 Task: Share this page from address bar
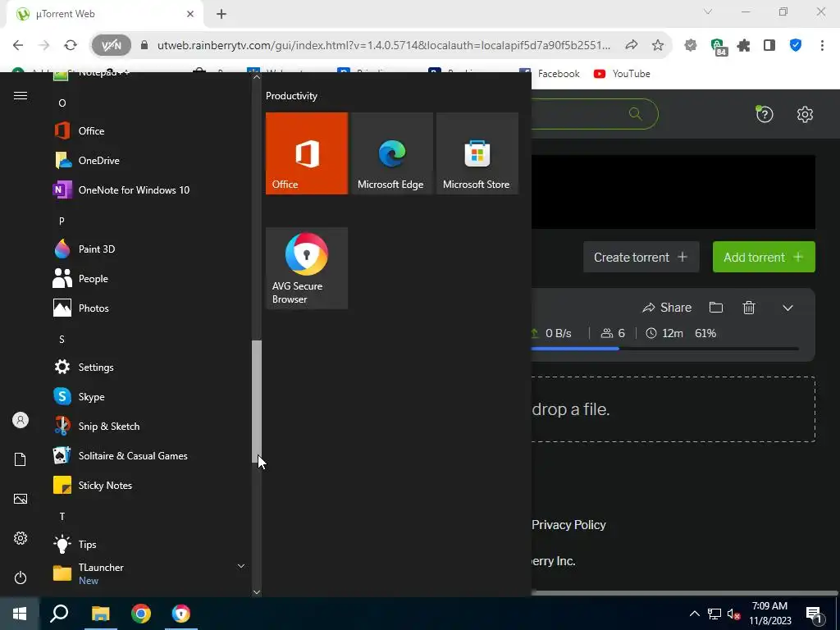coord(632,45)
